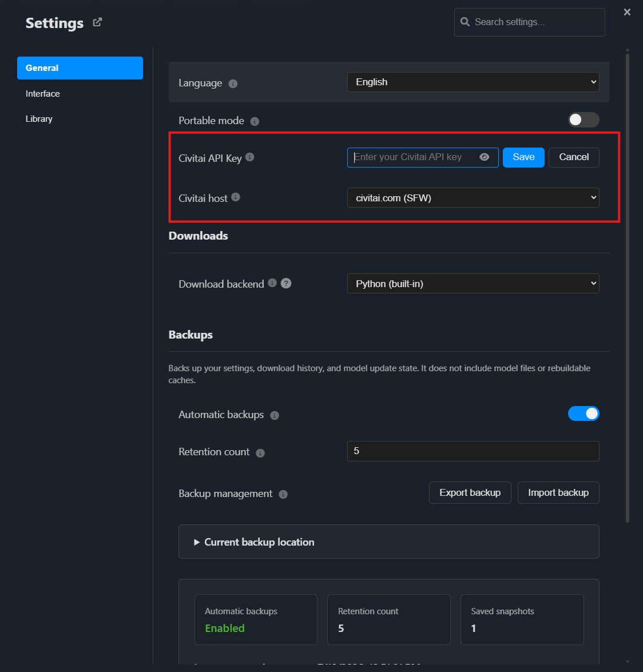Click info icon beside Backup management
This screenshot has height=672, width=643.
click(x=283, y=494)
